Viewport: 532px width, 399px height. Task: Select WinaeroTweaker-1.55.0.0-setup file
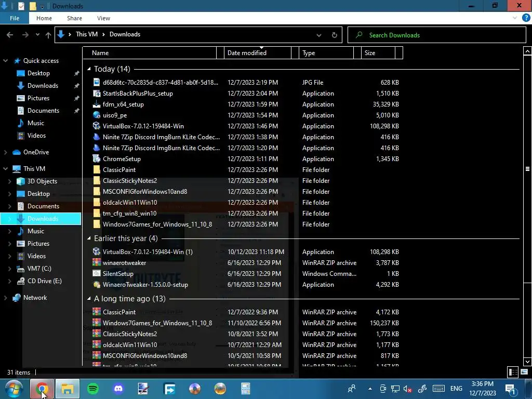[x=145, y=284]
